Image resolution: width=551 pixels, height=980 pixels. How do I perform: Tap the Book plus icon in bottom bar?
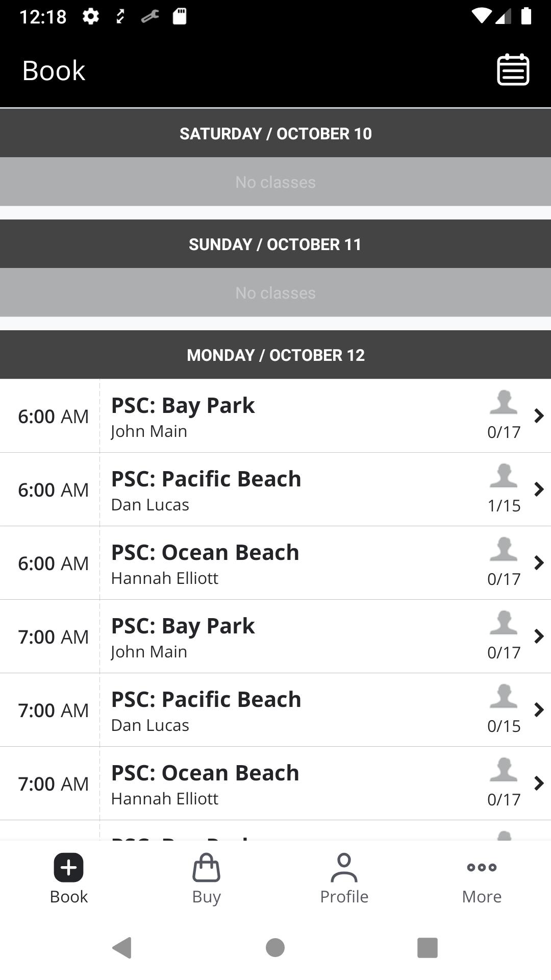69,867
